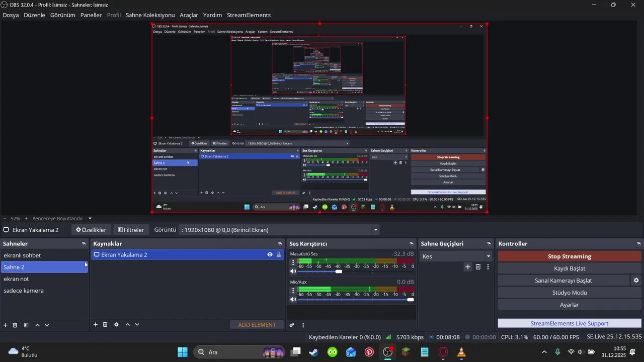
Task: Open Windows Start menu
Action: [182, 352]
